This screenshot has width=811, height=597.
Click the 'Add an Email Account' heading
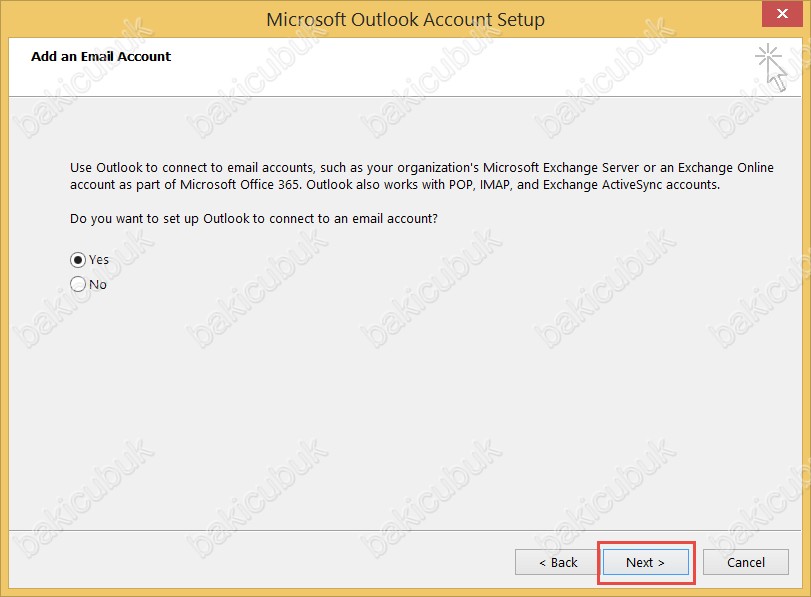(101, 56)
